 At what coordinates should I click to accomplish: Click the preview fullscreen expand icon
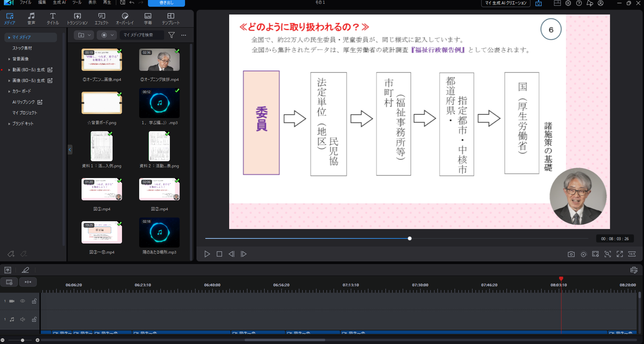[620, 254]
